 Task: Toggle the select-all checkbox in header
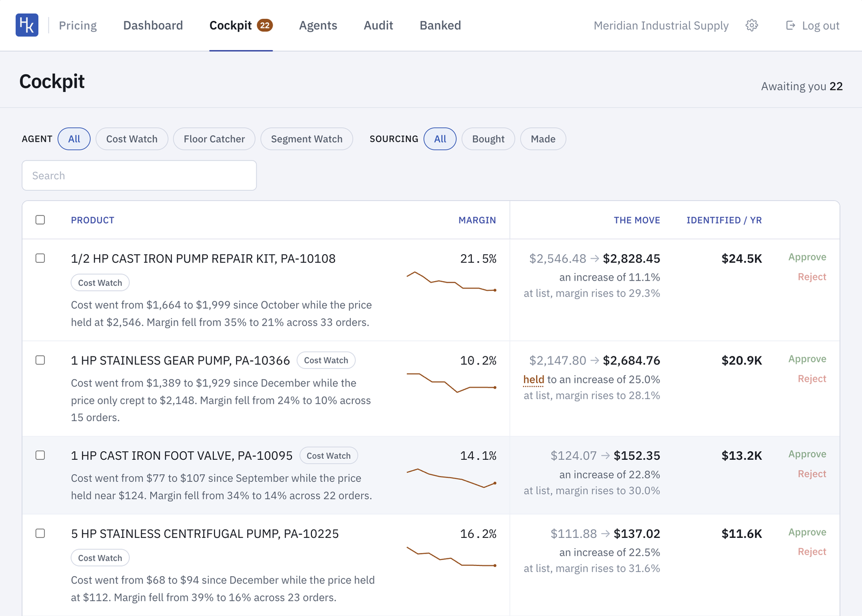[40, 220]
